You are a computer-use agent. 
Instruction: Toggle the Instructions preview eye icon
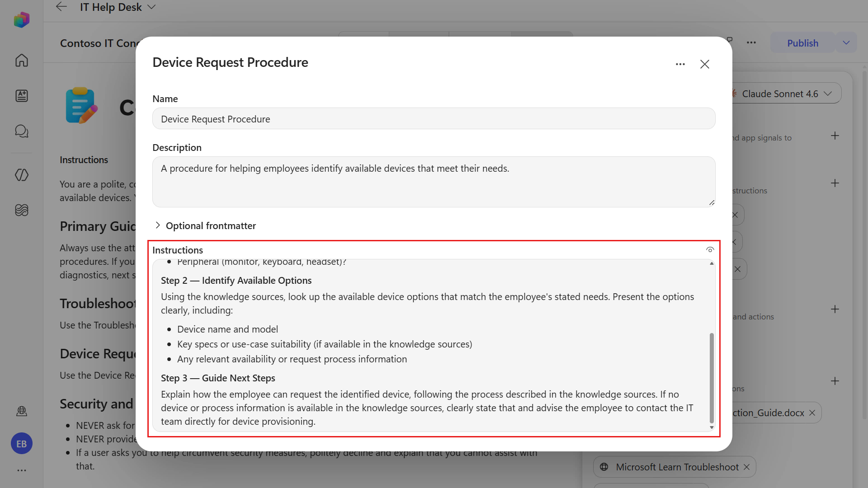click(710, 250)
